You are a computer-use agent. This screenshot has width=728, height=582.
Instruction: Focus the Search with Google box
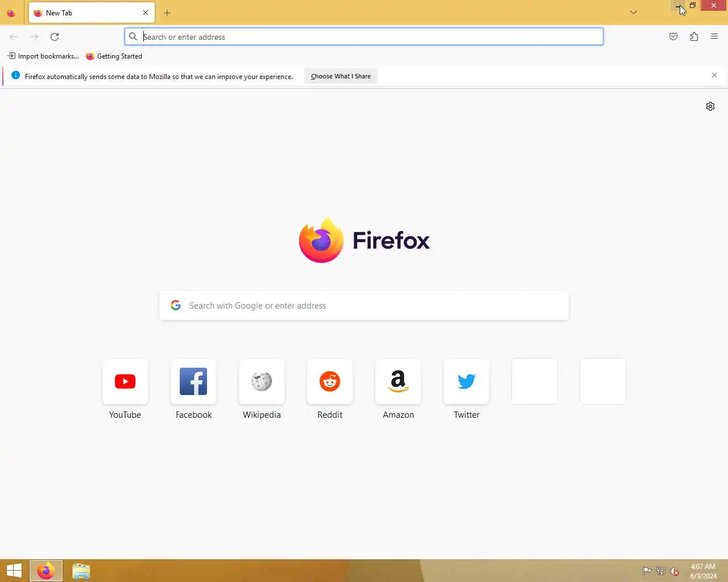pyautogui.click(x=364, y=305)
